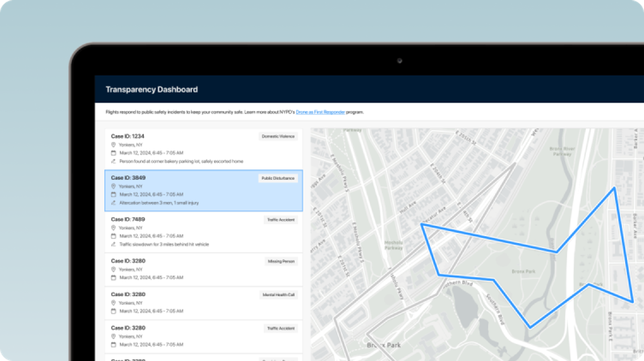
Task: Click Traffic Accident tag on Case 3280
Action: 281,328
